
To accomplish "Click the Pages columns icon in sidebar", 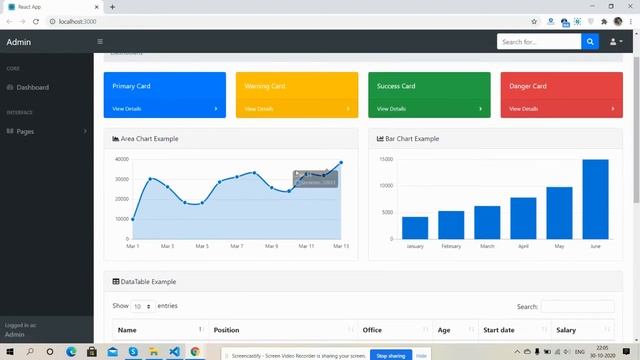I will point(10,131).
